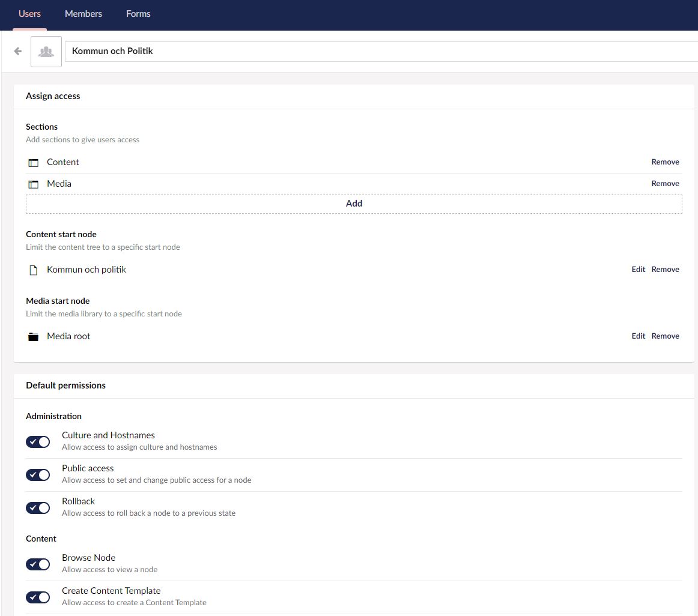Turn off Rollback permission
Viewport: 698px width, 616px height.
pyautogui.click(x=38, y=507)
